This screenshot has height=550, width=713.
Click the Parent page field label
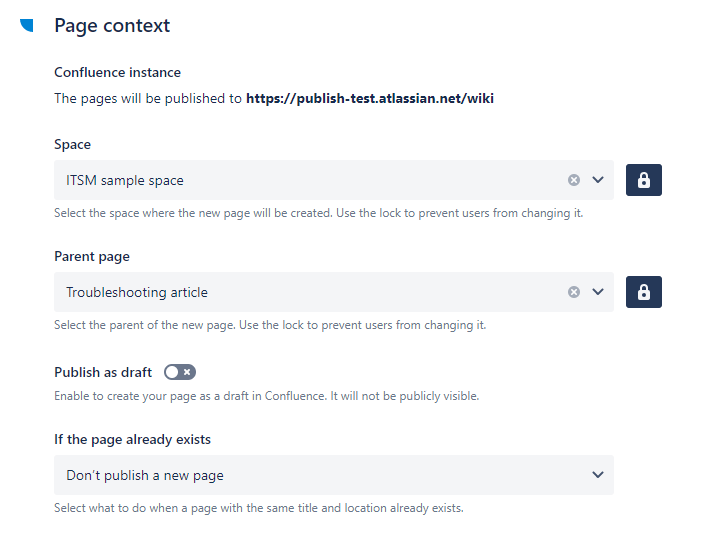tap(92, 256)
